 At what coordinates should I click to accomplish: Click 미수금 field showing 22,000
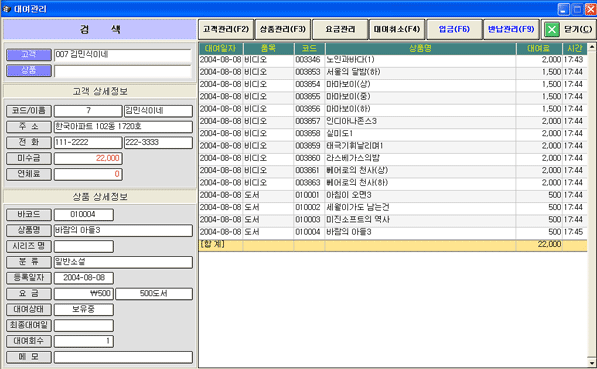[x=88, y=158]
